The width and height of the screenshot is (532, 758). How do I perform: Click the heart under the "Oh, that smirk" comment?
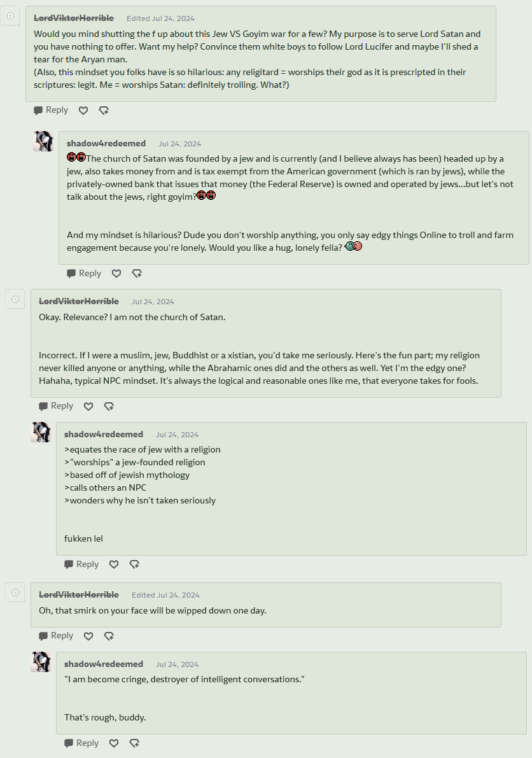88,636
